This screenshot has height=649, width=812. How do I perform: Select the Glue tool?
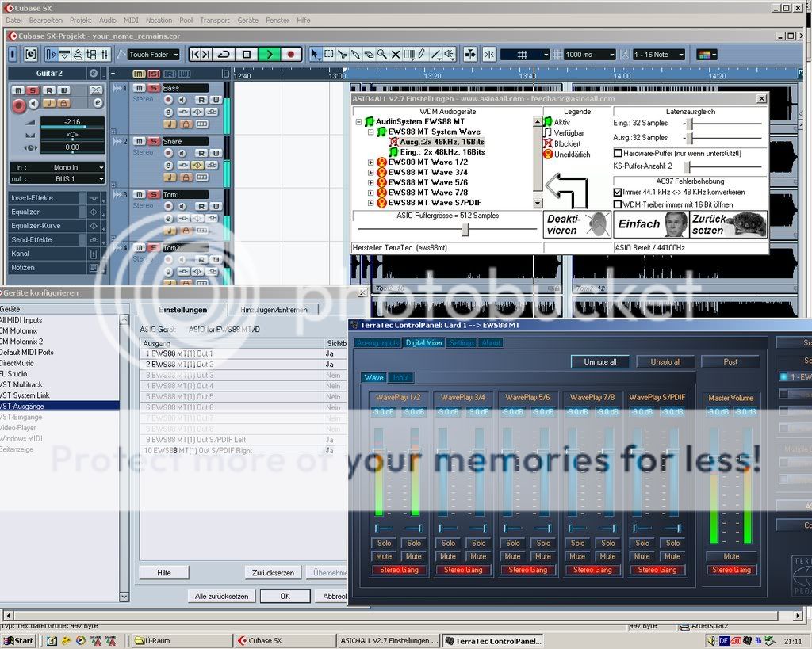pos(356,55)
